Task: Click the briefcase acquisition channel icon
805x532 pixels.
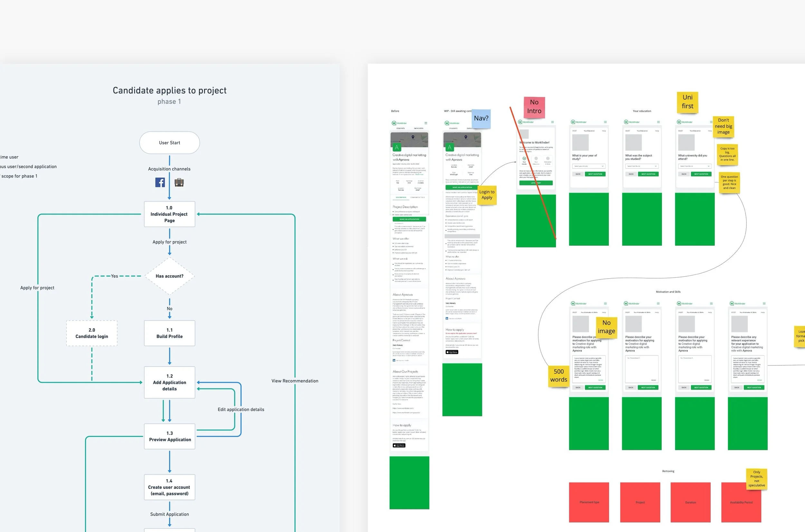Action: coord(179,182)
